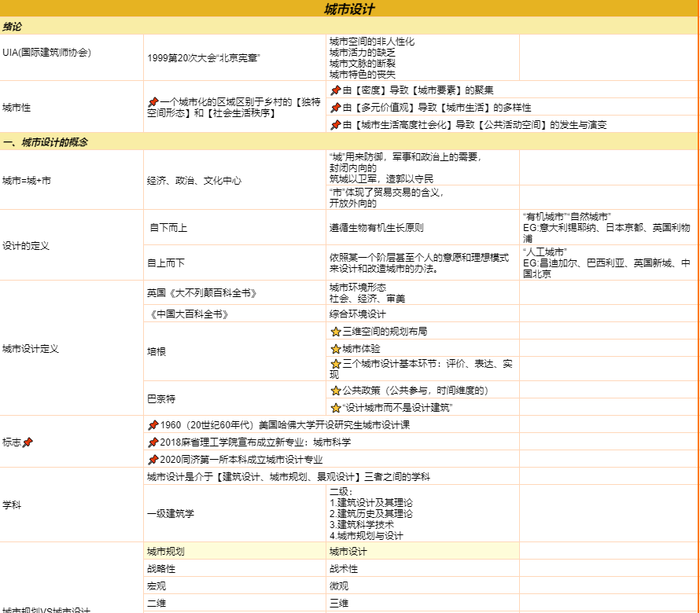Select the 城市设计 title header cell
Viewport: 700px width, 613px height.
(349, 9)
